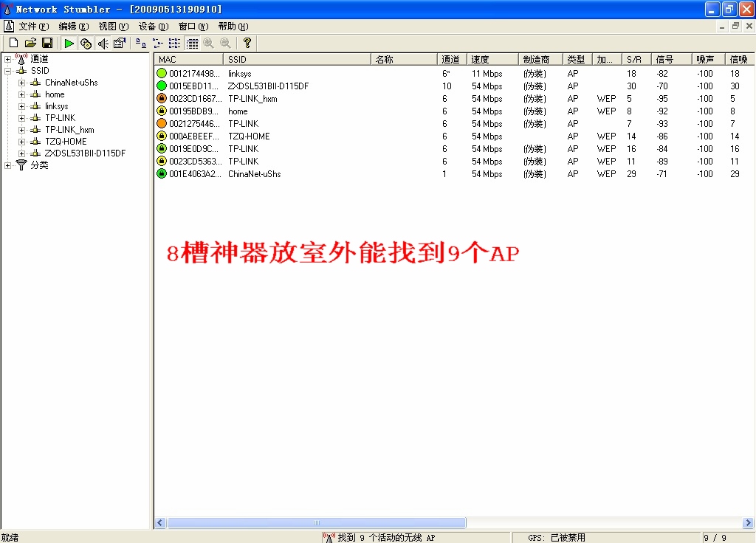The image size is (756, 543).
Task: Open the 窗口 menu
Action: pos(193,27)
